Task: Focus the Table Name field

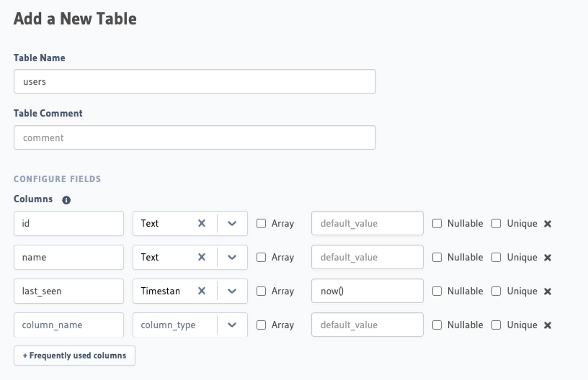Action: coord(195,81)
